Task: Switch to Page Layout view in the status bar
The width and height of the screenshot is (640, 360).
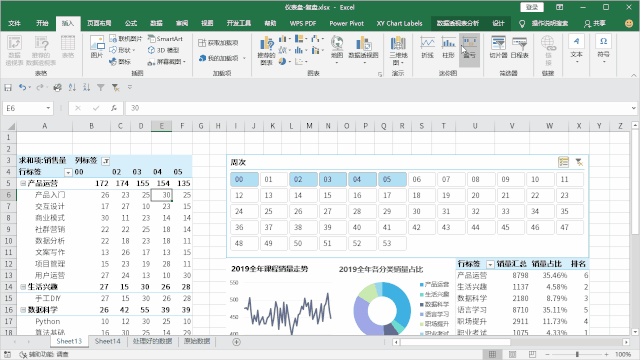Action: tap(512, 354)
